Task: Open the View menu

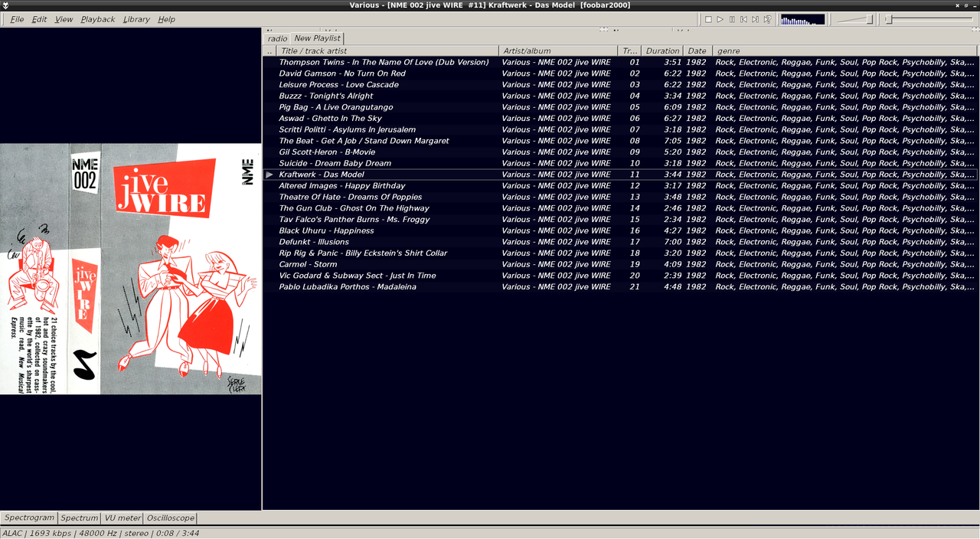Action: 64,19
